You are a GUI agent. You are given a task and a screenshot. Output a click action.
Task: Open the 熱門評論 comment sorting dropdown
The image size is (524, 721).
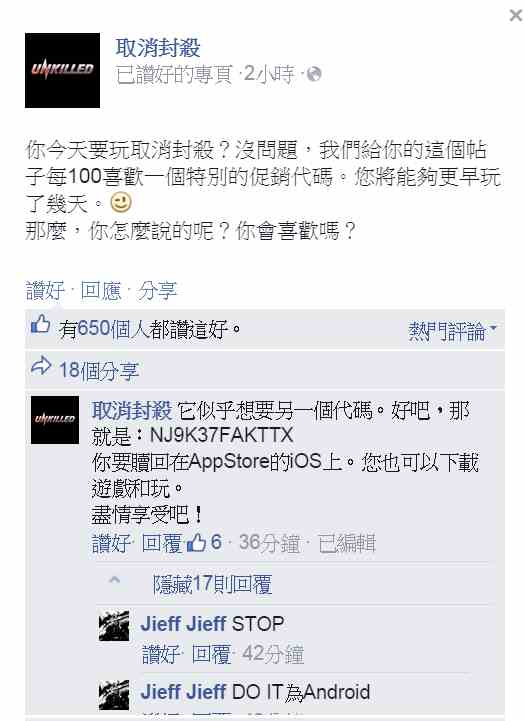[x=452, y=331]
